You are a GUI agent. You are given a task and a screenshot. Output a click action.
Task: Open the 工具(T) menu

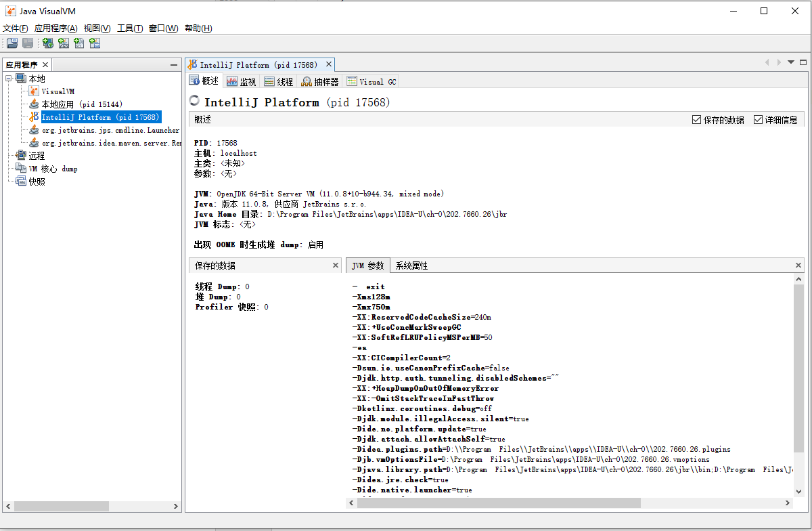(130, 28)
